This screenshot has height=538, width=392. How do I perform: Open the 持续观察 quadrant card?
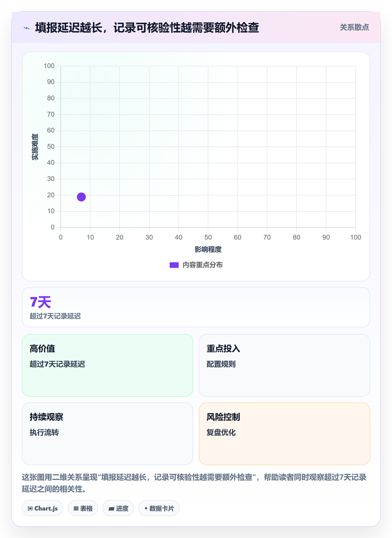click(108, 433)
